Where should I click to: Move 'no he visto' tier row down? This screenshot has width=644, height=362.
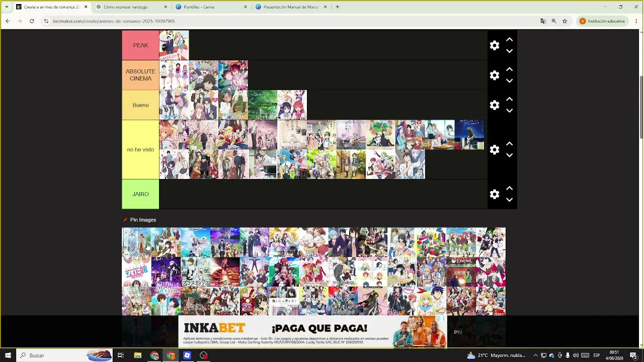(x=509, y=155)
